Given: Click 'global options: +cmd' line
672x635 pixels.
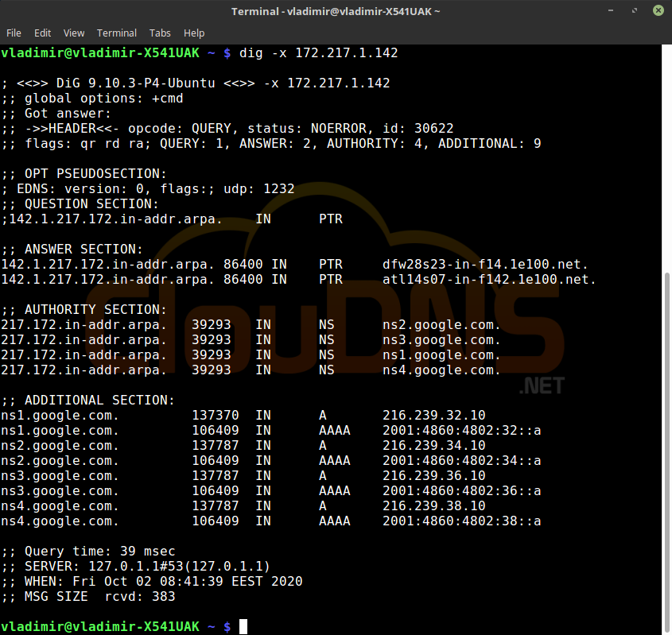Looking at the screenshot, I should pyautogui.click(x=92, y=98).
